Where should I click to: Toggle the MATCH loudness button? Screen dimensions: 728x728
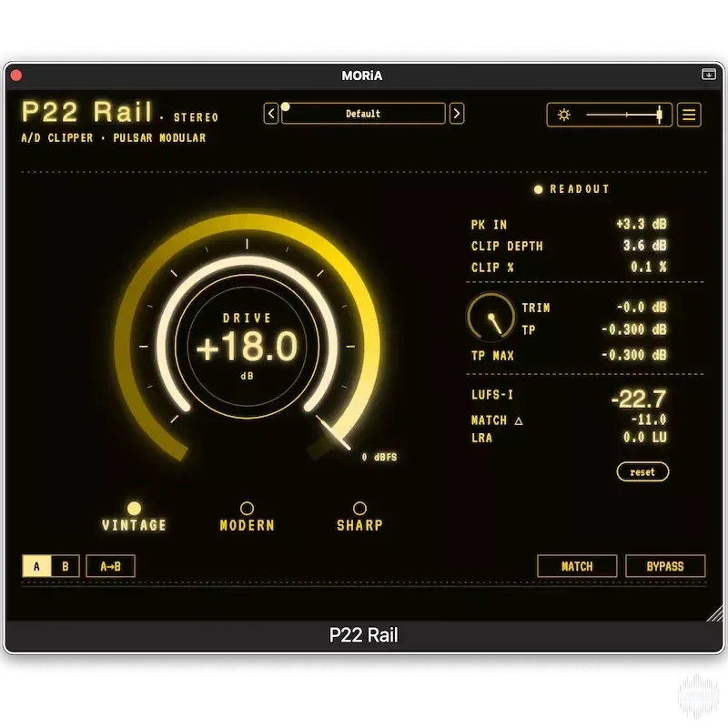point(577,566)
